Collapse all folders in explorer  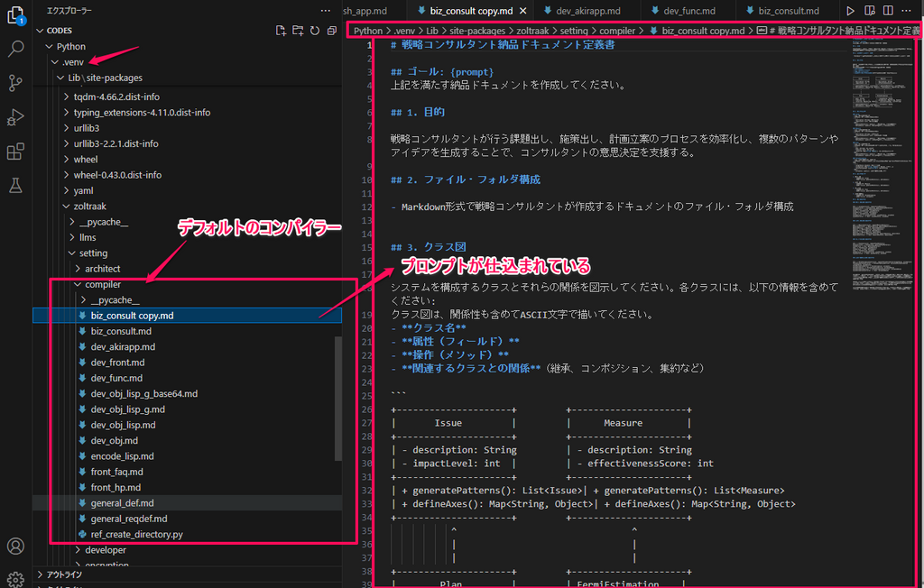(332, 31)
